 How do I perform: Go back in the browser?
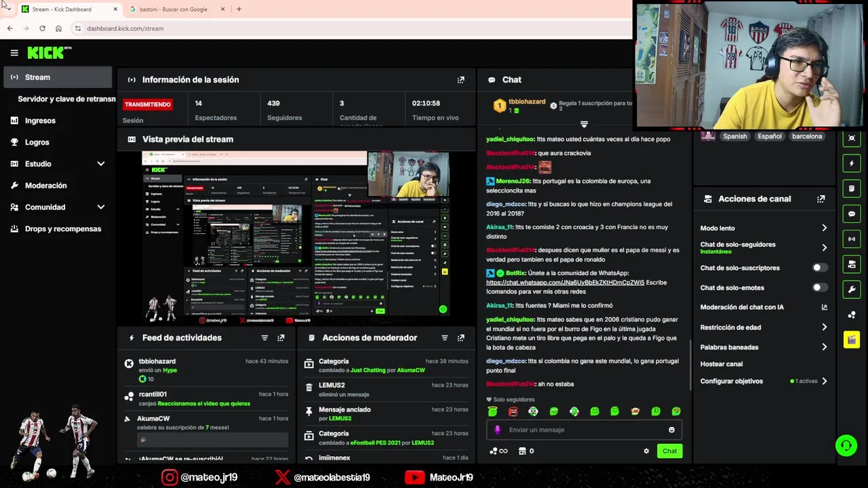coord(9,28)
